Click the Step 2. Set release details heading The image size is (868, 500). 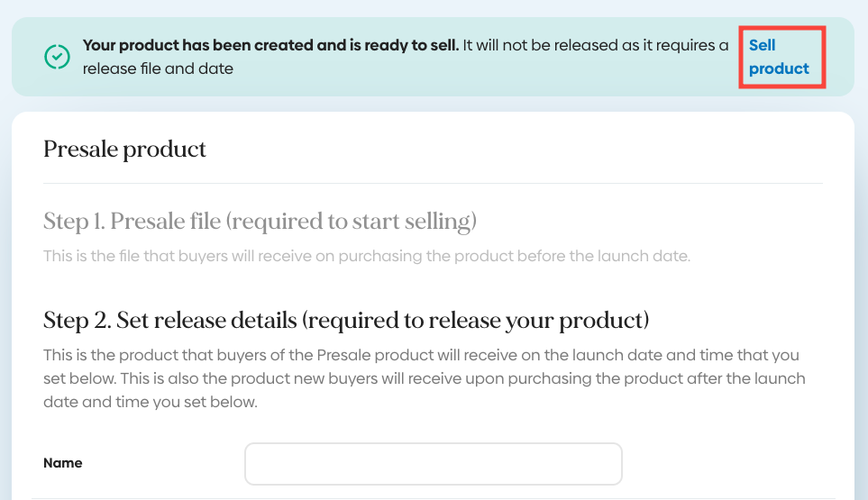pyautogui.click(x=346, y=320)
